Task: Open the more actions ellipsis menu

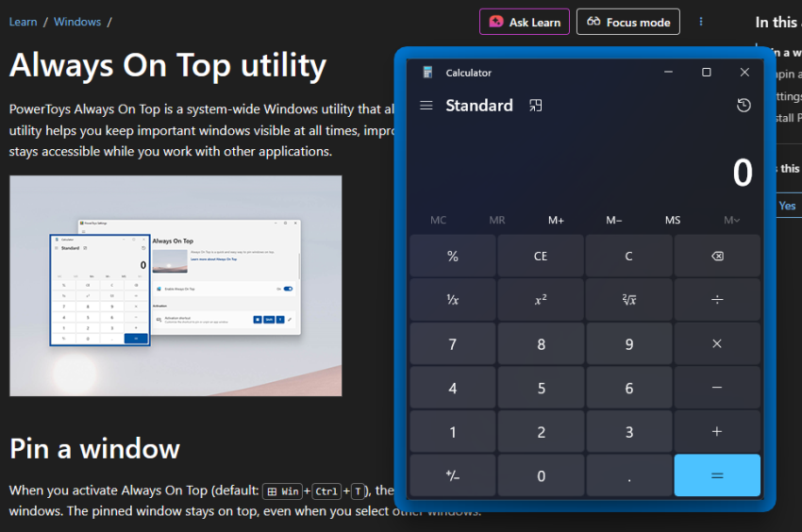Action: (701, 22)
